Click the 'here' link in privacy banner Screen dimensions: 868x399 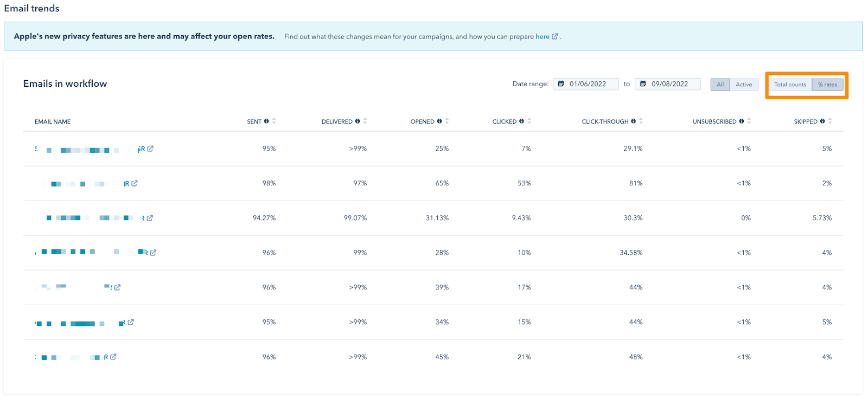(542, 37)
